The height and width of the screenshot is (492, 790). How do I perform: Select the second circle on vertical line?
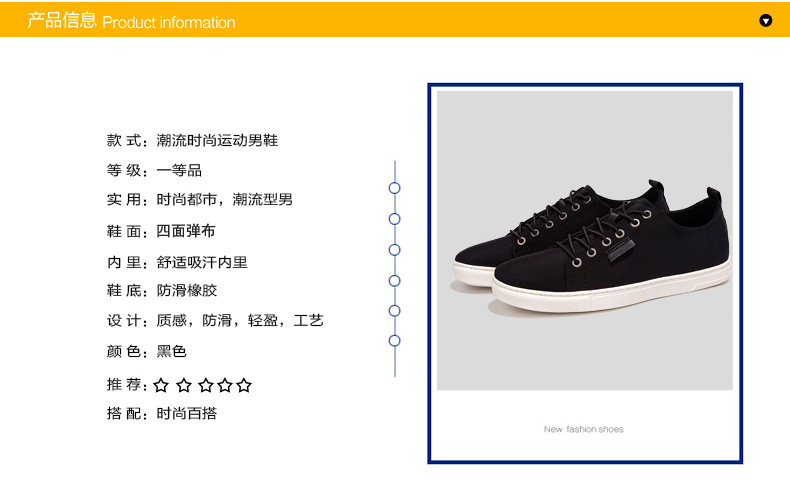(394, 219)
